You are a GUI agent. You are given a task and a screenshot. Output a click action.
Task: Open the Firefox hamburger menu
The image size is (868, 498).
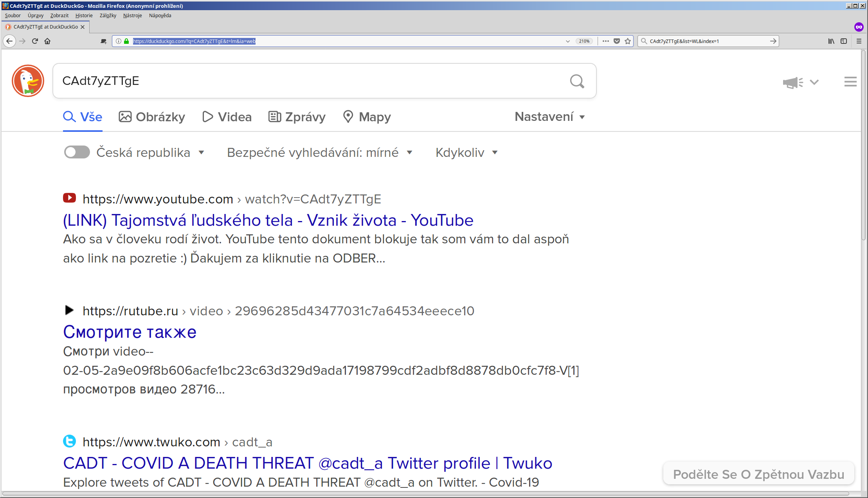859,41
